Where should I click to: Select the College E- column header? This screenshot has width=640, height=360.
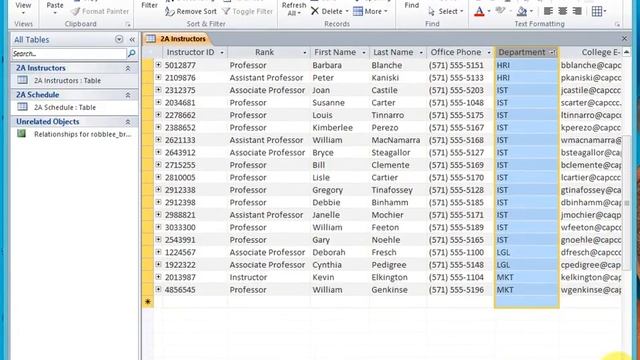(590, 52)
